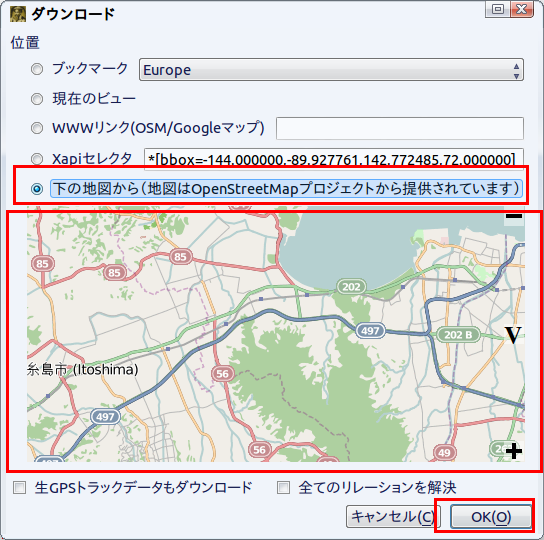This screenshot has width=544, height=540.
Task: Select the 下の地図から radio option
Action: tap(37, 189)
